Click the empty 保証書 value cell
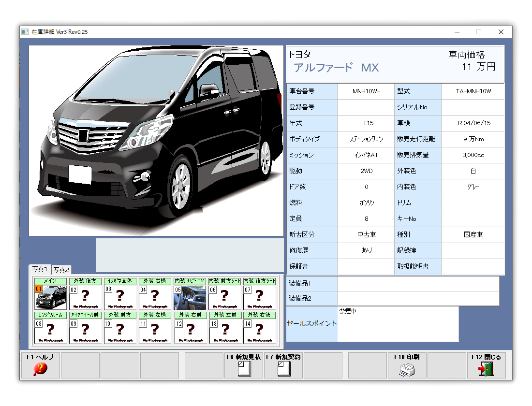The image size is (532, 406). [x=366, y=267]
